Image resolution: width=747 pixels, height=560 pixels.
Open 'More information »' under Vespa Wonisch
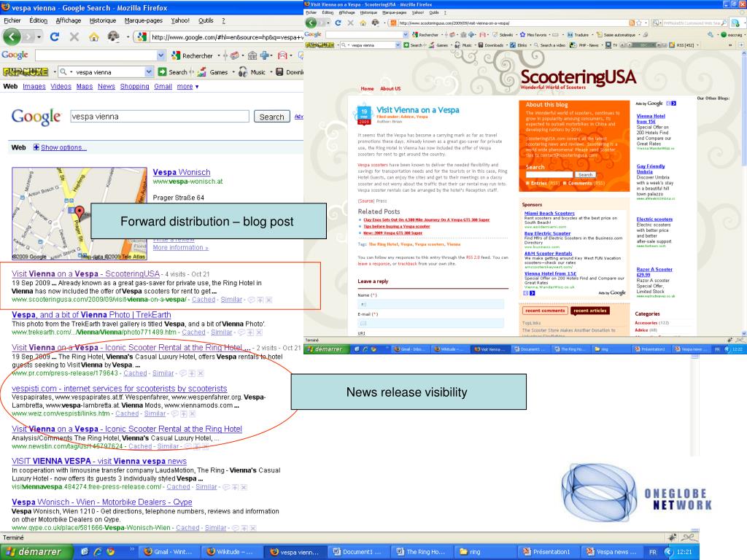tap(181, 248)
